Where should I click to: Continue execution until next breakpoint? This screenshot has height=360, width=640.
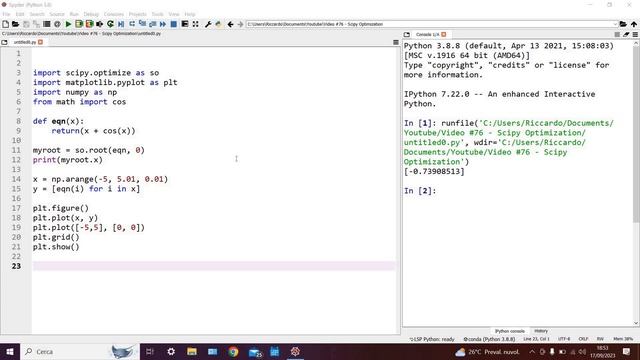163,24
